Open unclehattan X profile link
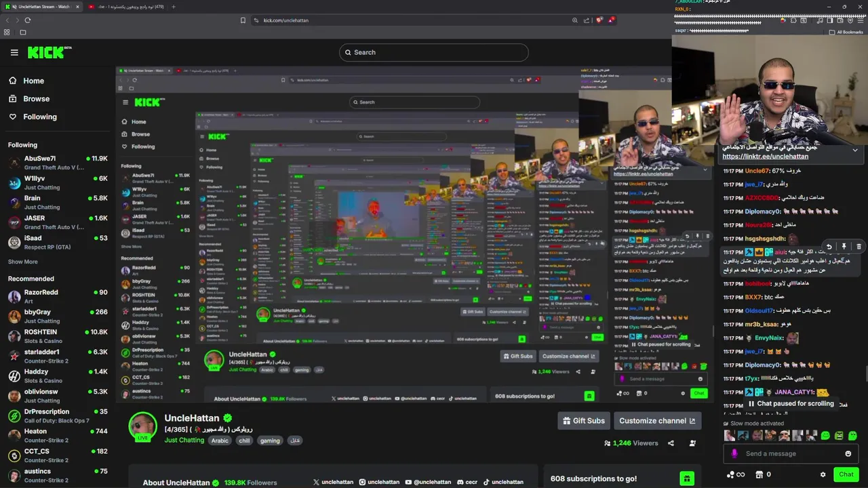The height and width of the screenshot is (488, 868). click(333, 482)
